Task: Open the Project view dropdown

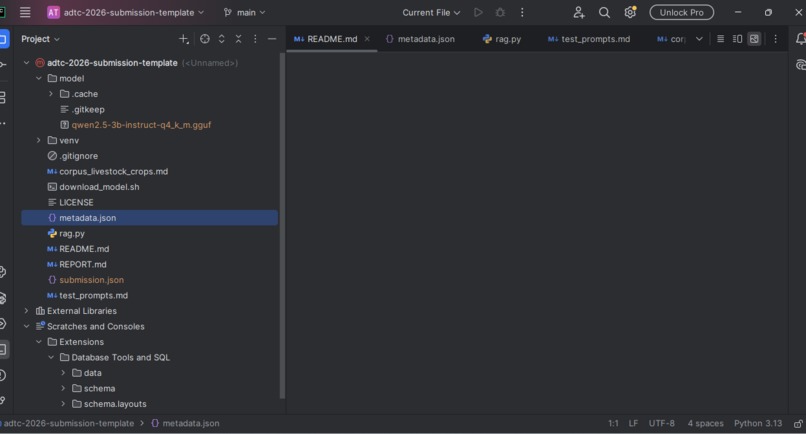Action: coord(40,39)
